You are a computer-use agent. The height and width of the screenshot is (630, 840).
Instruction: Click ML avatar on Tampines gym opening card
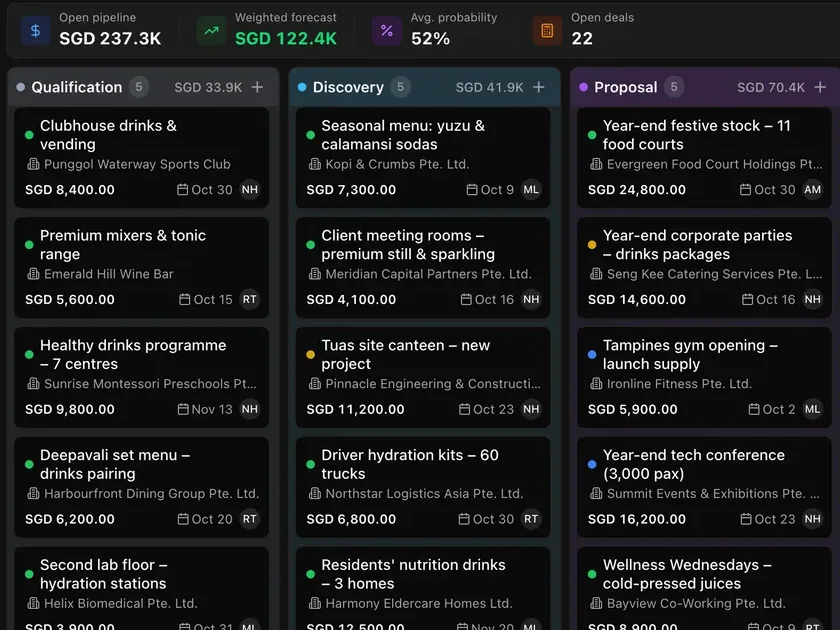click(812, 409)
